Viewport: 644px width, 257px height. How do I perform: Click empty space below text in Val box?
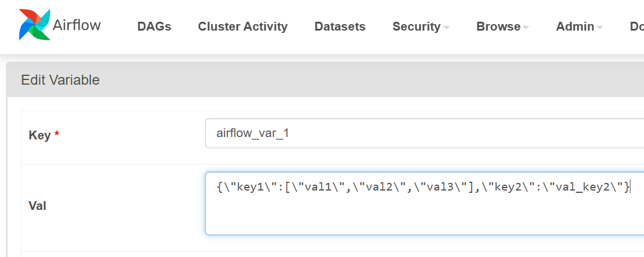tap(411, 218)
